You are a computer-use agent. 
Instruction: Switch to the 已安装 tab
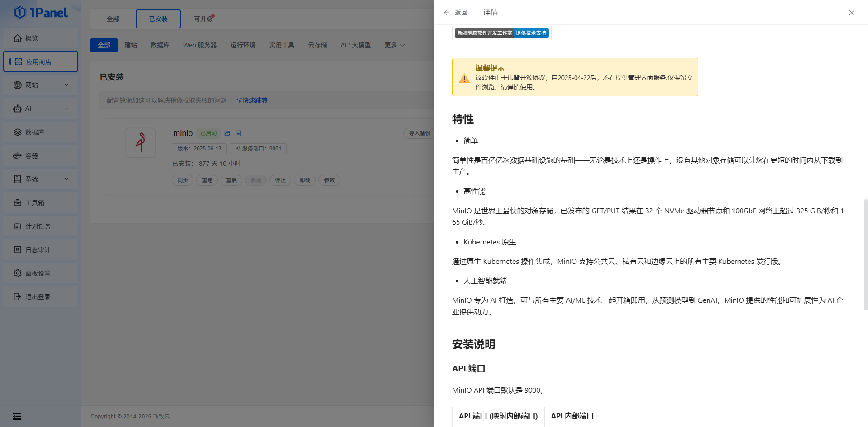click(158, 19)
